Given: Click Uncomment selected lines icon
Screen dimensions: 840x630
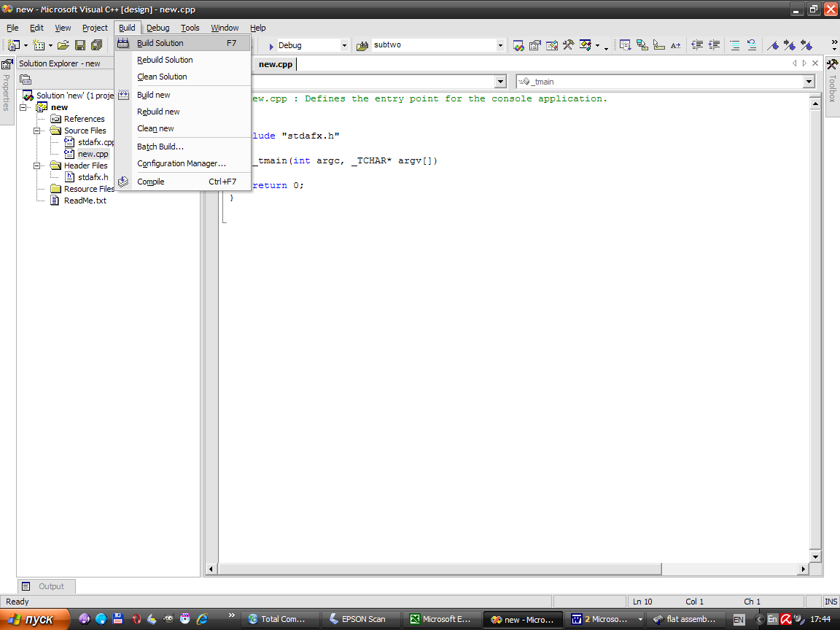Looking at the screenshot, I should 752,45.
